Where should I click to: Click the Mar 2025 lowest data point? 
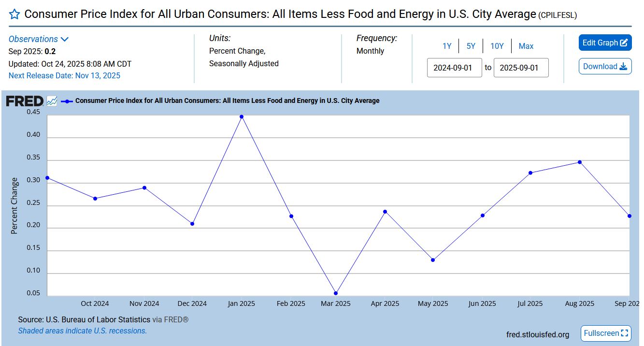point(336,293)
